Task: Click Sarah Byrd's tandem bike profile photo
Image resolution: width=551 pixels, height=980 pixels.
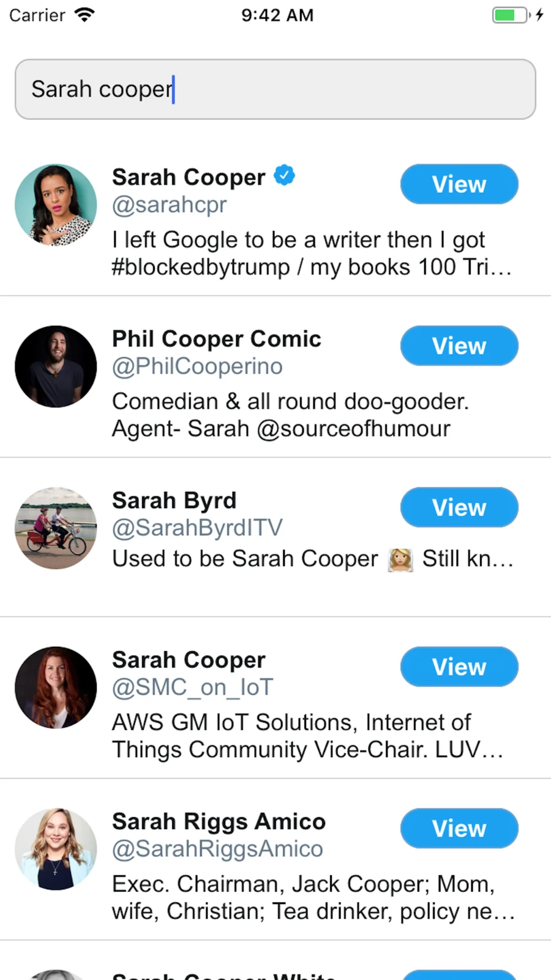Action: 55,527
